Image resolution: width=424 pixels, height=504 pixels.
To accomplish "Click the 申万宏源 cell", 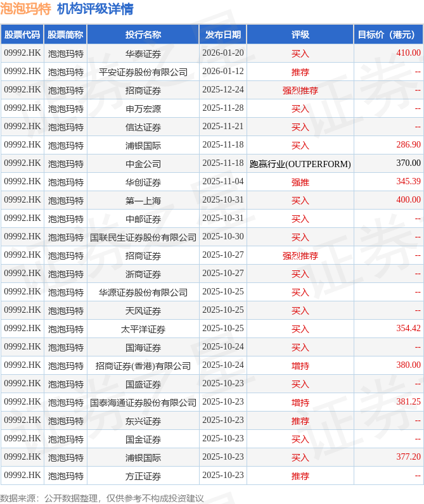I will [143, 108].
